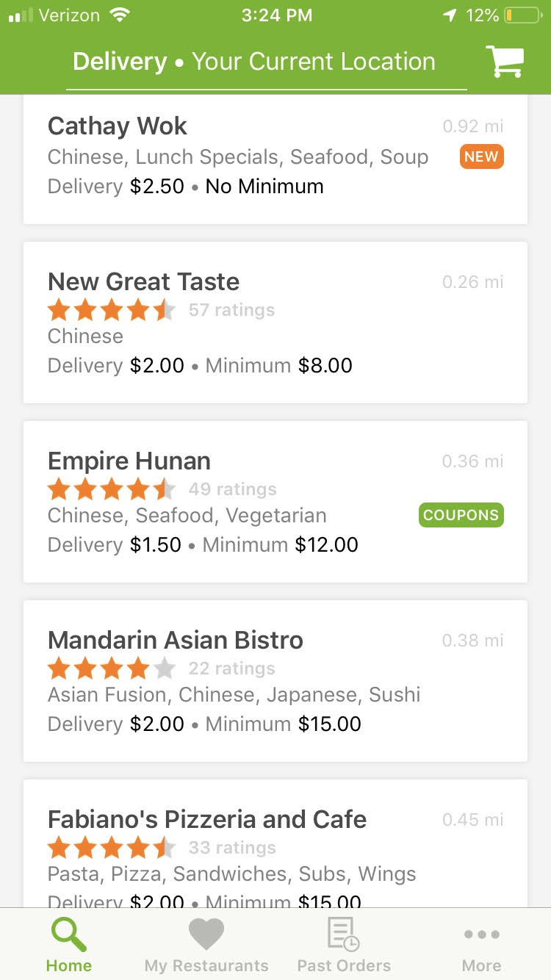Tap the 57 ratings count
The width and height of the screenshot is (551, 980).
(x=231, y=310)
